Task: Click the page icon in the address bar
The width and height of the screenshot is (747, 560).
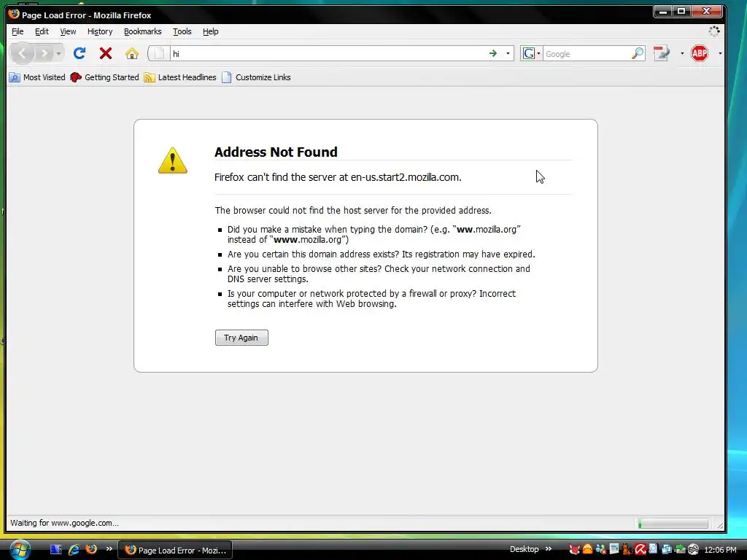Action: point(159,53)
